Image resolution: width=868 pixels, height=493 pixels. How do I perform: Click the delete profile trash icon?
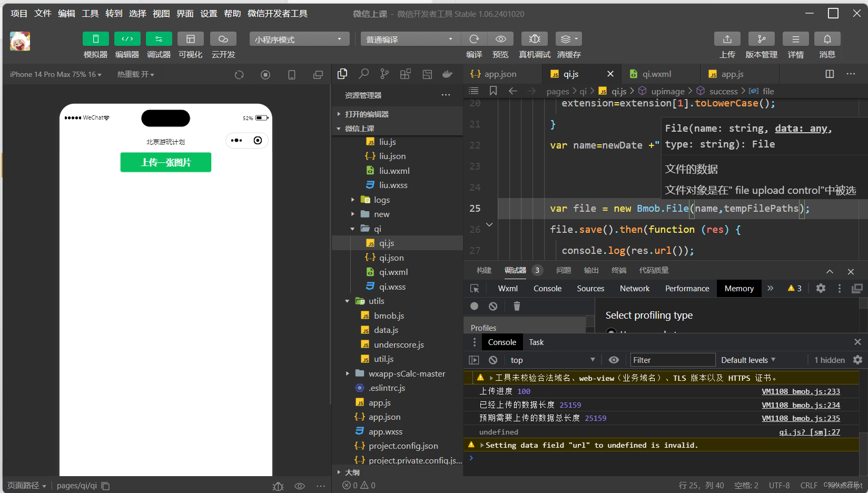point(517,306)
